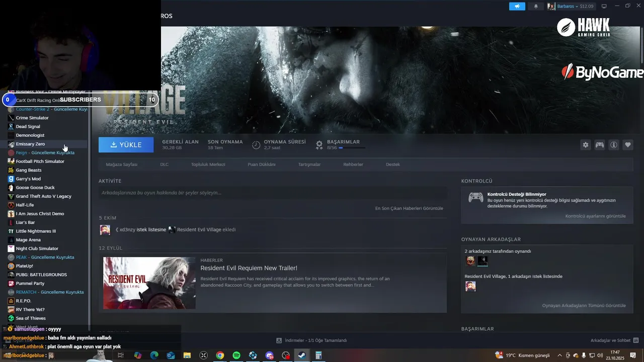Select Sea of Thieves in library
The image size is (644, 362).
31,318
